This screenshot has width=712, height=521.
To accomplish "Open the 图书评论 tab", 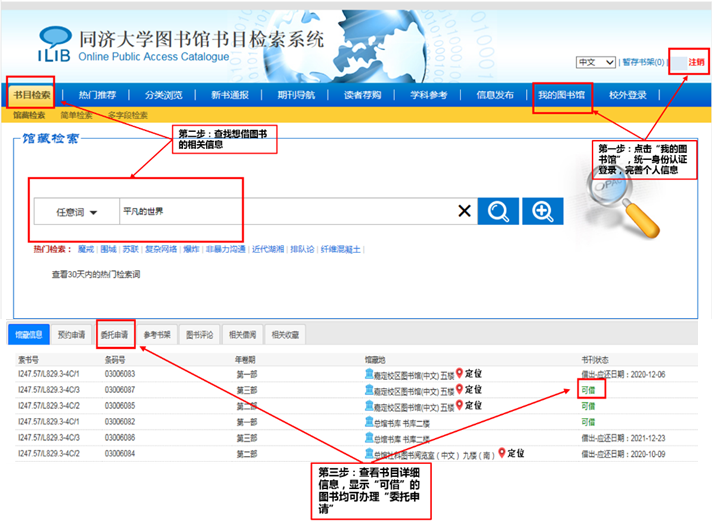I will click(x=199, y=335).
